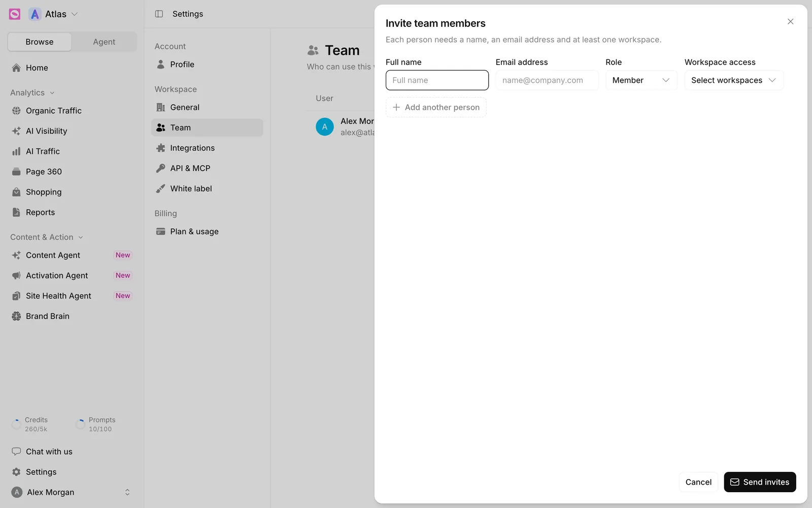The width and height of the screenshot is (812, 508).
Task: Click the Email address field
Action: (x=547, y=80)
